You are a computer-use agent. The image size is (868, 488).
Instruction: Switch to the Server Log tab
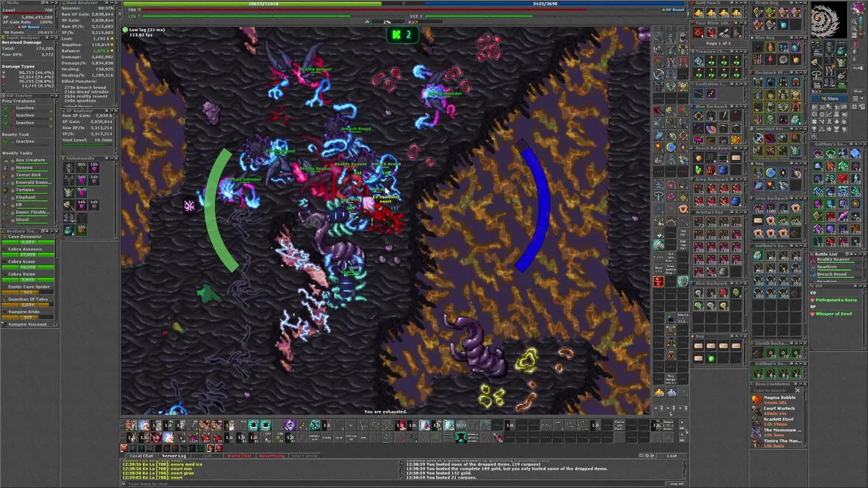(x=174, y=455)
